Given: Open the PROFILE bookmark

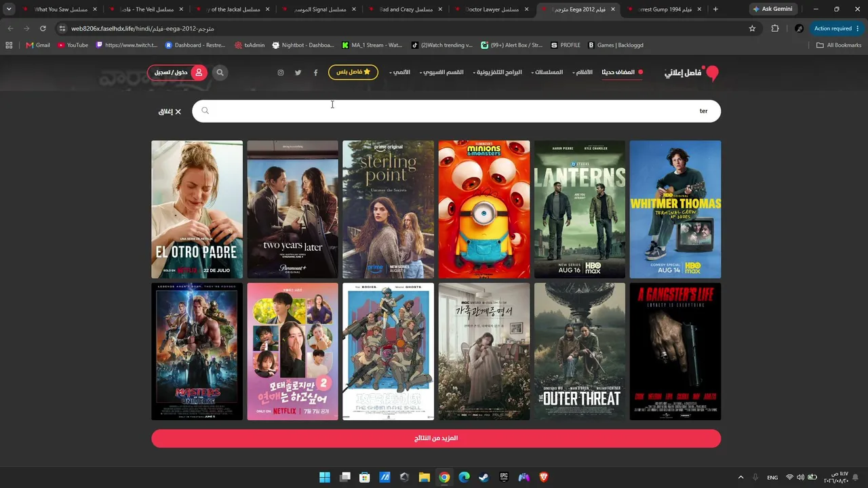Looking at the screenshot, I should [x=566, y=45].
